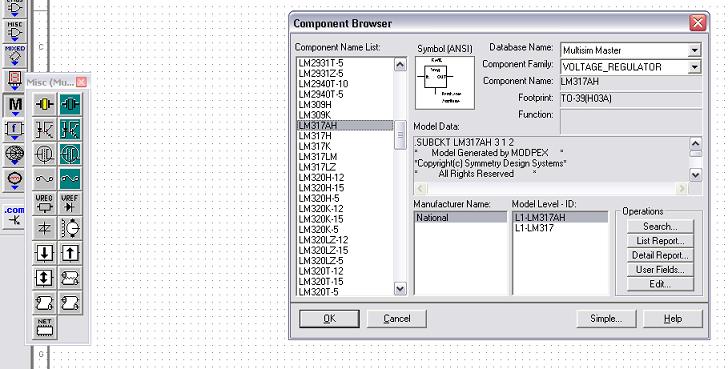The height and width of the screenshot is (369, 728).
Task: Choose the Vacuum Tube component icon
Action: [45, 154]
